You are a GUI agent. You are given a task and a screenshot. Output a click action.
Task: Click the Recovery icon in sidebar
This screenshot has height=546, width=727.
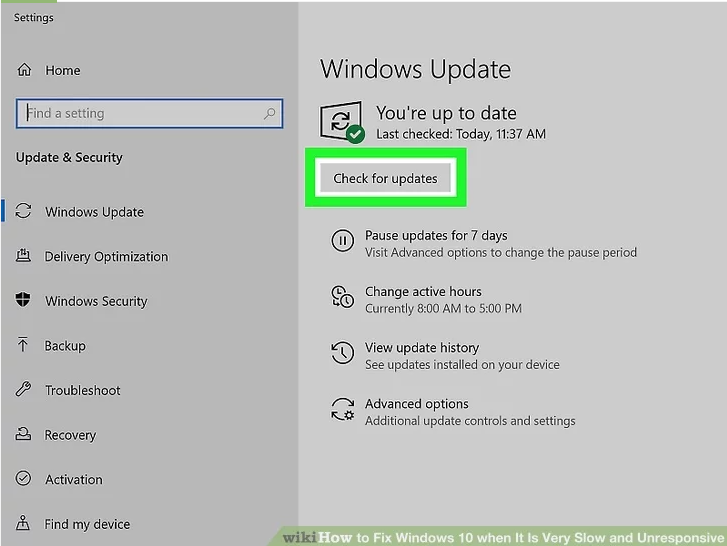pyautogui.click(x=24, y=435)
